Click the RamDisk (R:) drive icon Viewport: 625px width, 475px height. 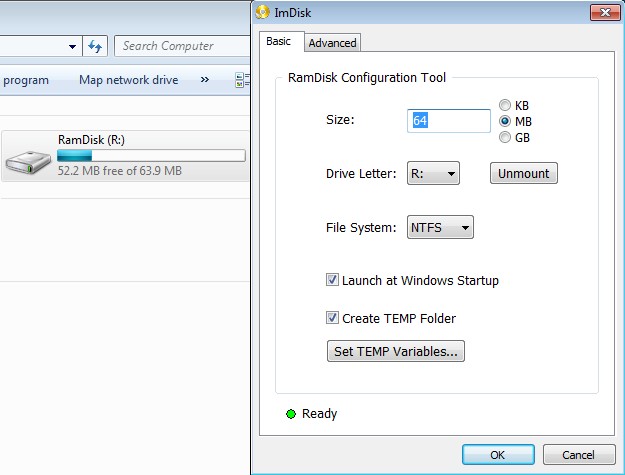(28, 161)
